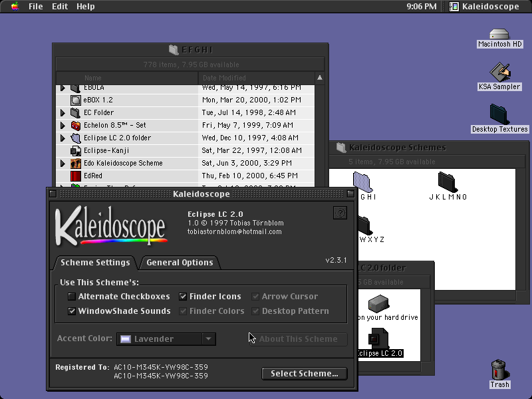Image resolution: width=532 pixels, height=399 pixels.
Task: Collapse Kaleidoscope window with WindowShade box
Action: click(350, 194)
